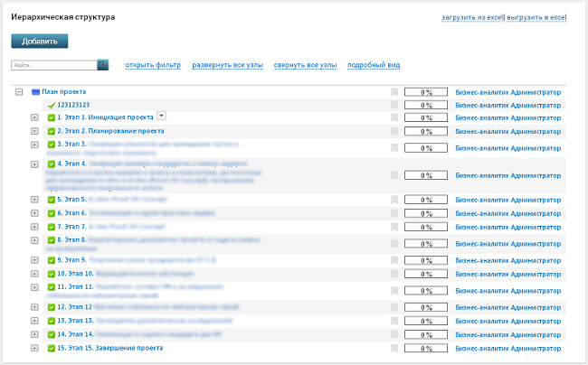
Task: Click the green checkmark icon next to 123123123
Action: coord(52,105)
